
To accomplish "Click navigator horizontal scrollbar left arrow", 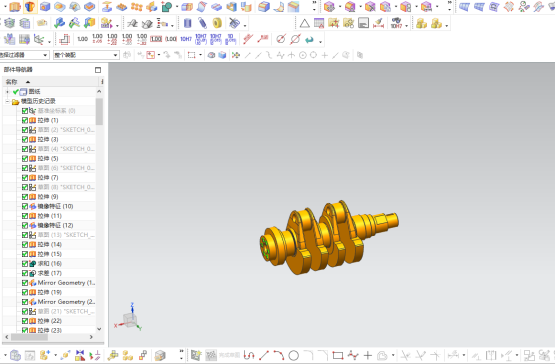I will pos(7,337).
